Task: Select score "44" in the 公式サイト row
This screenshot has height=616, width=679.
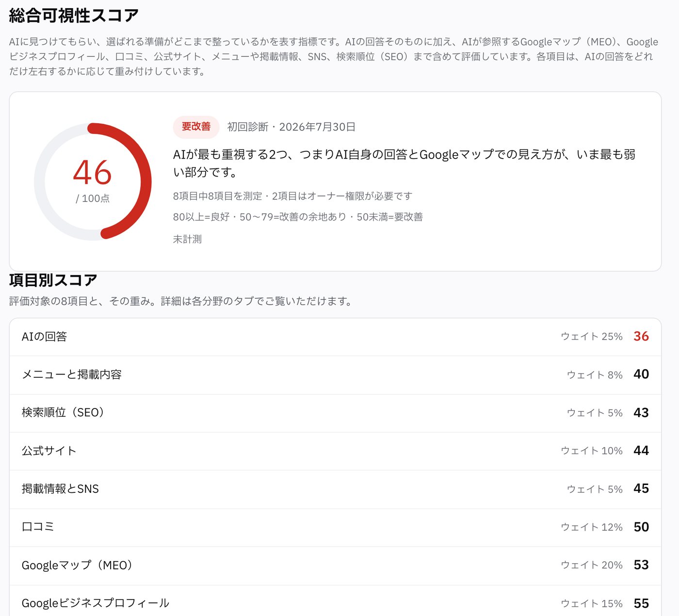Action: (x=641, y=450)
